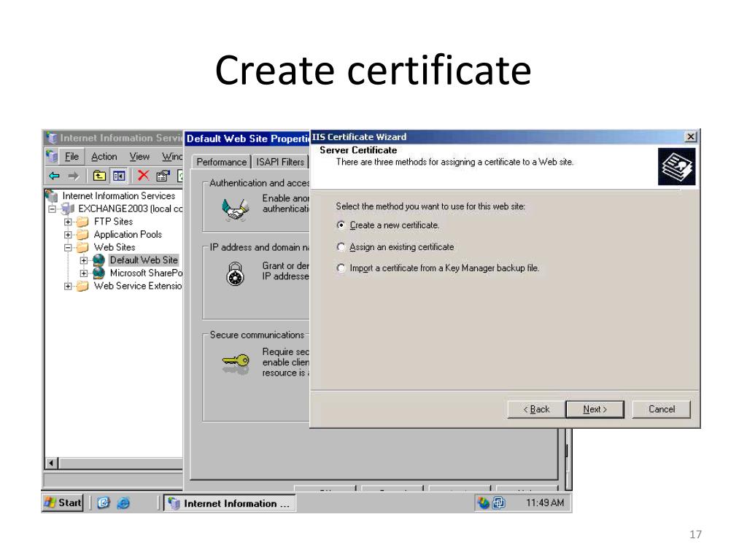Open the View menu
747x560 pixels.
tap(139, 157)
